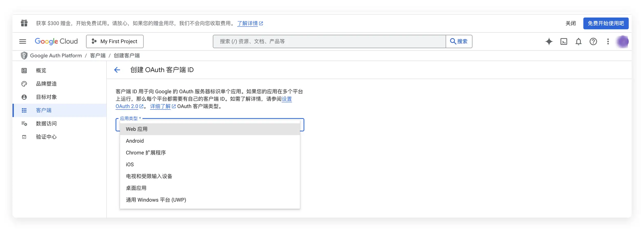Screen dimensions: 644x230
Task: Open the Gemini sparkle assistant
Action: click(x=549, y=41)
